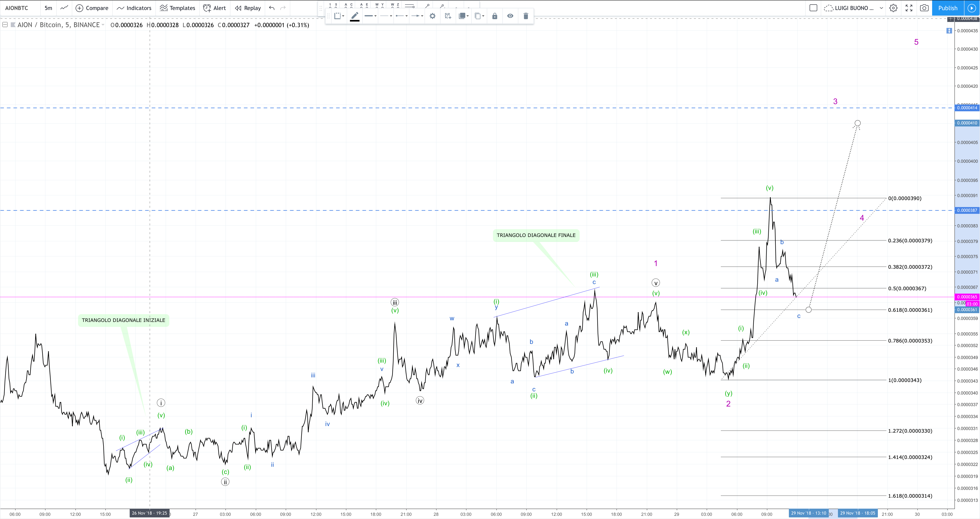Click the 0.0000414 price line label
This screenshot has width=980, height=519.
click(x=967, y=108)
